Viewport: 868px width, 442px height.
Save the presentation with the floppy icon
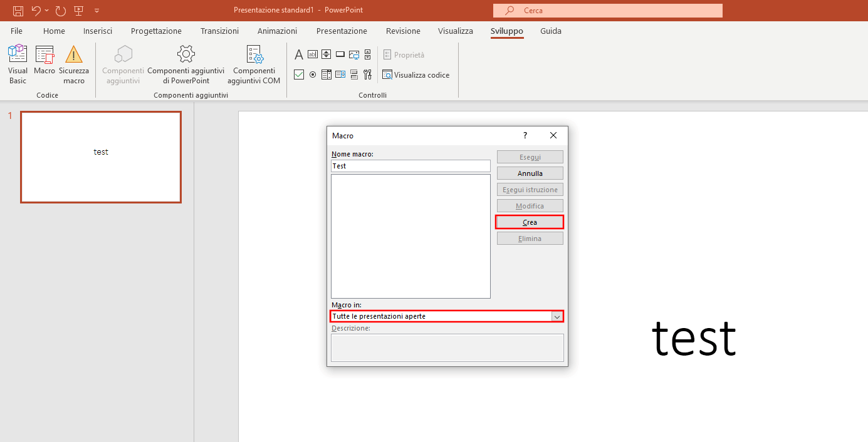[x=18, y=11]
